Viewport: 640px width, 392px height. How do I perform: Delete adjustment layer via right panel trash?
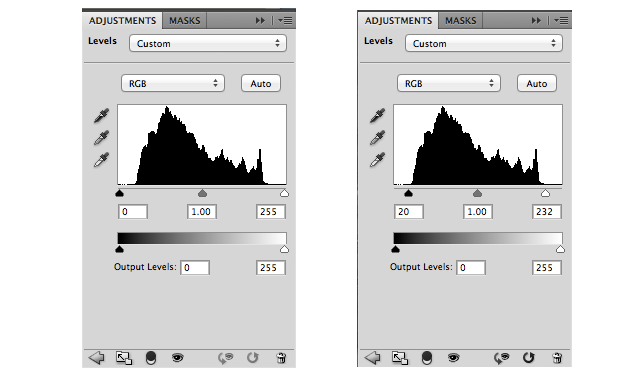(557, 358)
